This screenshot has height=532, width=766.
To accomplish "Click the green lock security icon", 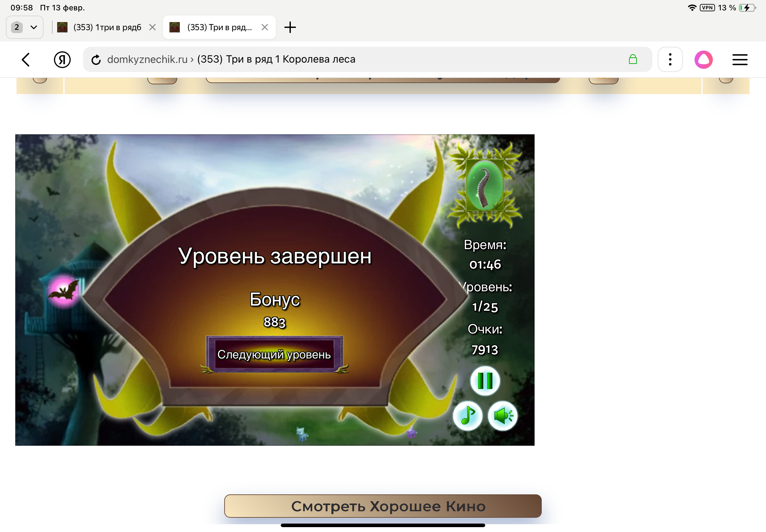I will [632, 60].
